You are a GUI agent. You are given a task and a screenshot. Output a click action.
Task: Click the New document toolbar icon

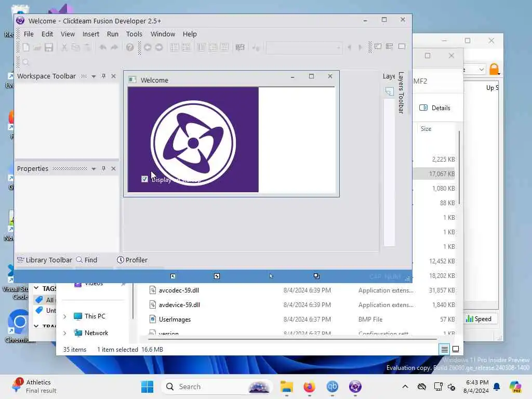click(x=26, y=47)
